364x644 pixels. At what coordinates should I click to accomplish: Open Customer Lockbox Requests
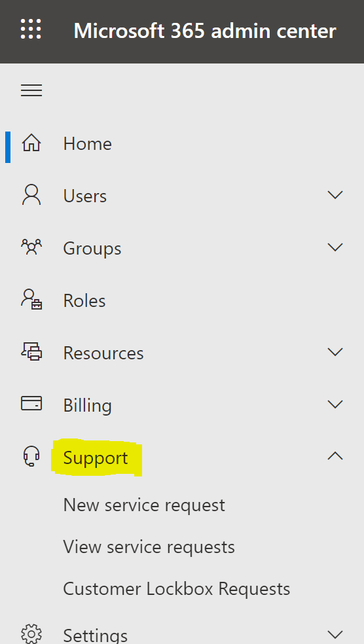point(177,589)
